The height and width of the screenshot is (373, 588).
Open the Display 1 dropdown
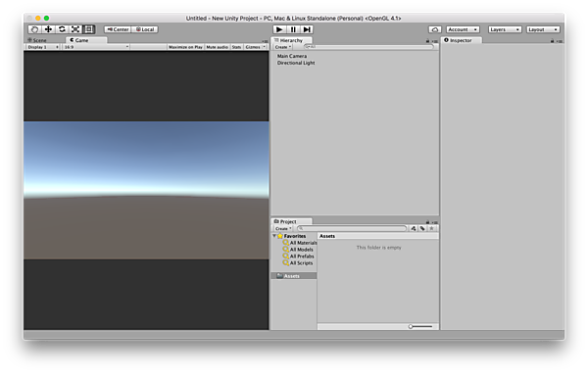(x=43, y=47)
